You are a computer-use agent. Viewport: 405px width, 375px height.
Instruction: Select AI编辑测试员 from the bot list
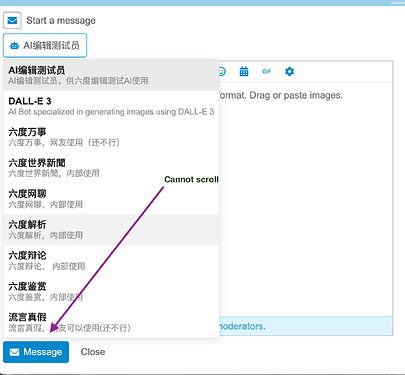point(111,75)
